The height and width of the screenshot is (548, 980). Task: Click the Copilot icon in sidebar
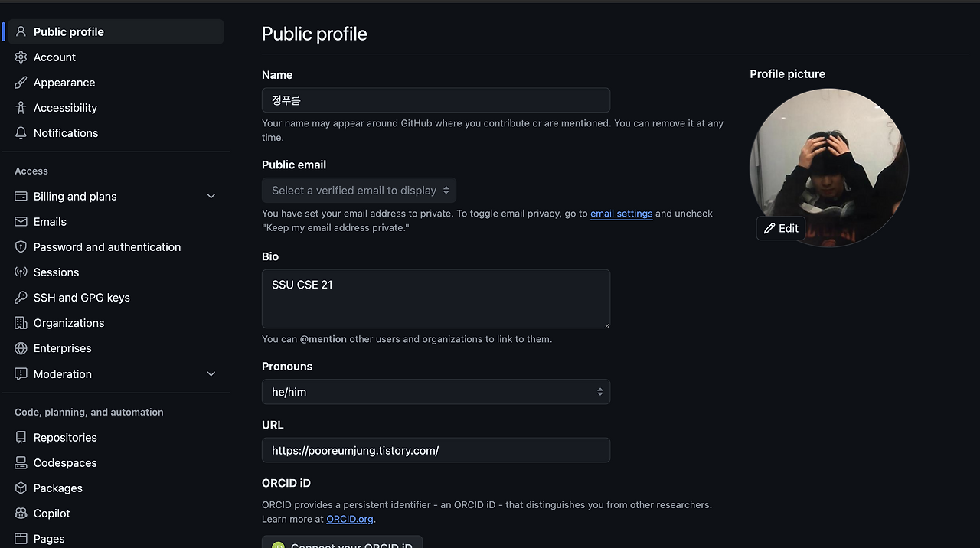(21, 514)
